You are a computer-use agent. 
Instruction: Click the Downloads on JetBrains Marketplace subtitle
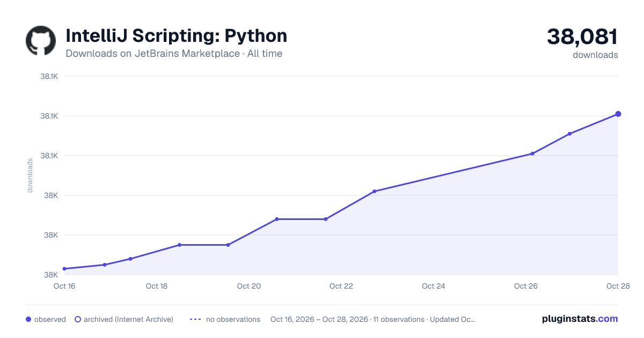coord(174,54)
